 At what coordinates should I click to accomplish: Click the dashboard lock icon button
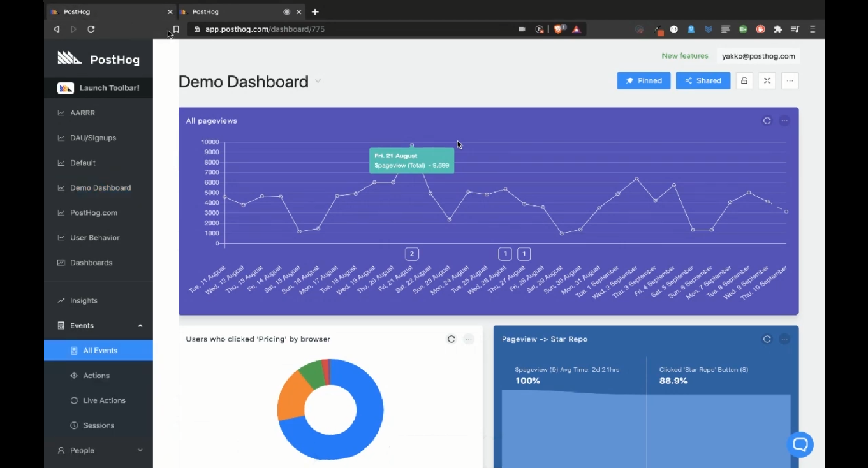coord(744,81)
